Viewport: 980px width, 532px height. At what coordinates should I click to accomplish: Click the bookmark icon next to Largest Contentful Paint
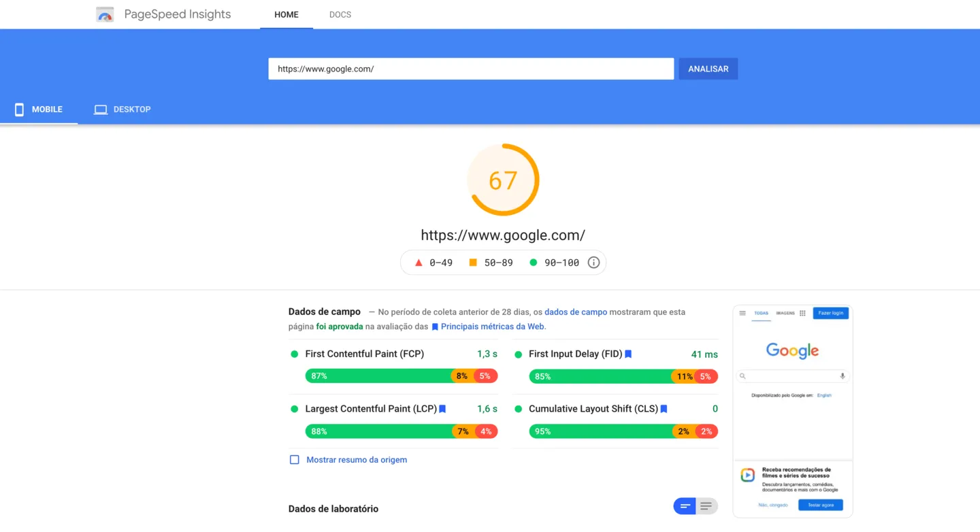tap(442, 409)
